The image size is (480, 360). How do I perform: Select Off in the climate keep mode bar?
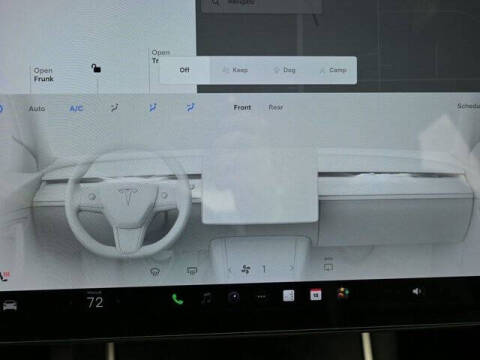184,70
